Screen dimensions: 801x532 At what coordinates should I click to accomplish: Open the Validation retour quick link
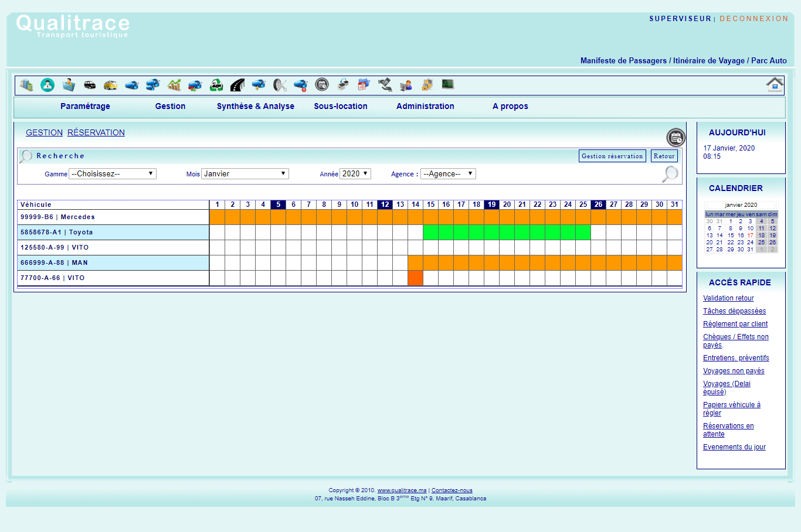[x=728, y=298]
